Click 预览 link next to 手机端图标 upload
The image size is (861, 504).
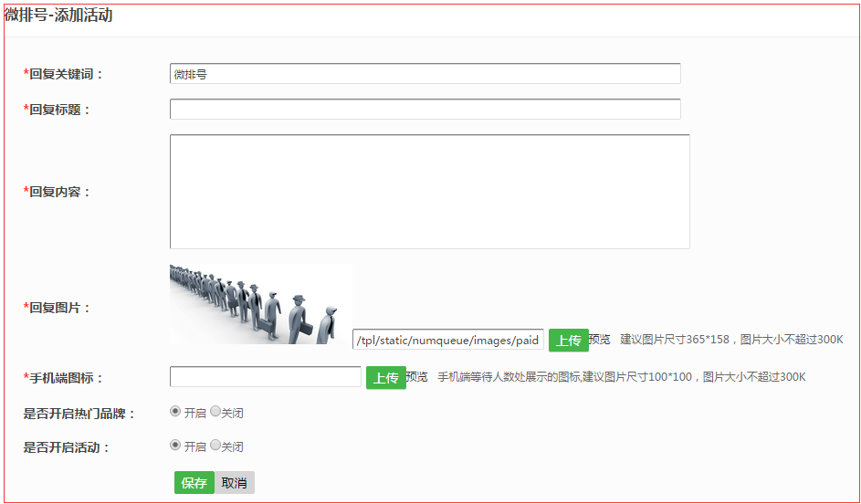click(x=416, y=376)
